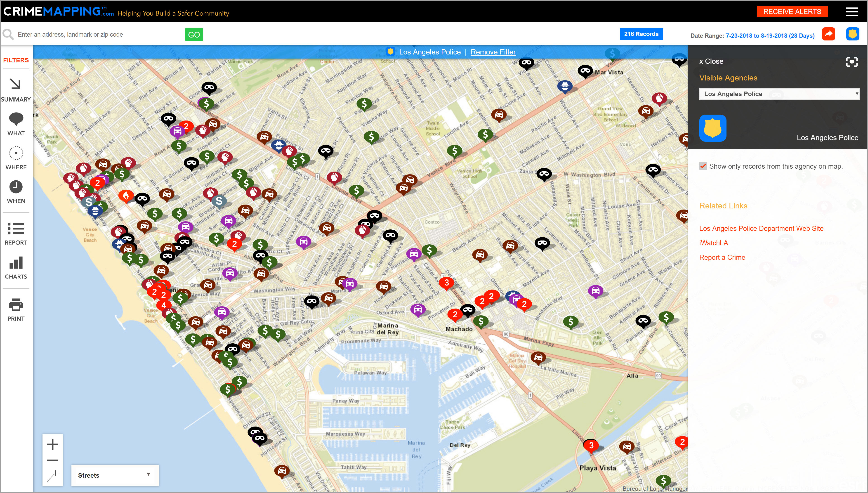Image resolution: width=868 pixels, height=493 pixels.
Task: Open the Charts view
Action: click(x=16, y=267)
